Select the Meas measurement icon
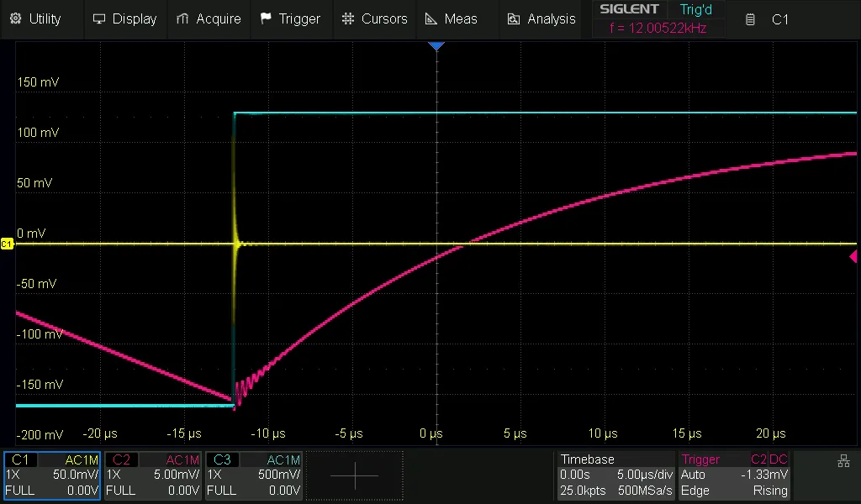The height and width of the screenshot is (504, 861). tap(430, 18)
